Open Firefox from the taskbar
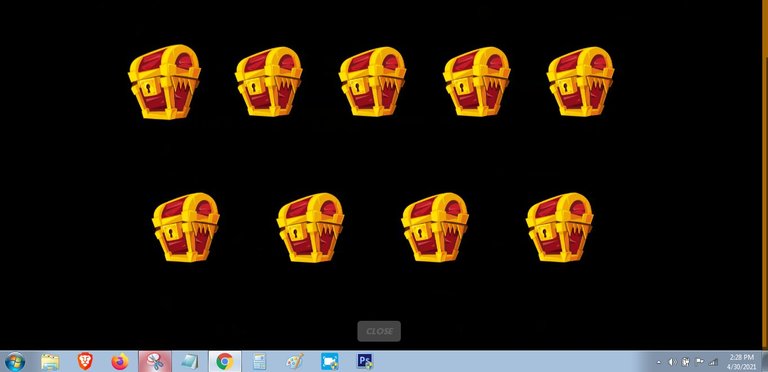 (119, 362)
